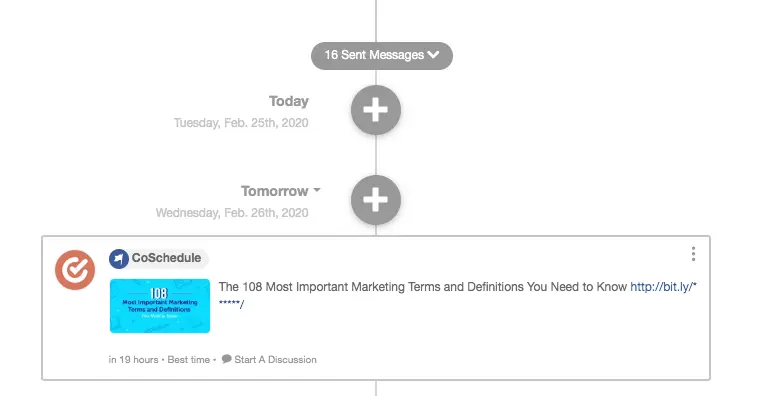The width and height of the screenshot is (760, 396).
Task: Open the three-dot menu on the message card
Action: coord(694,254)
